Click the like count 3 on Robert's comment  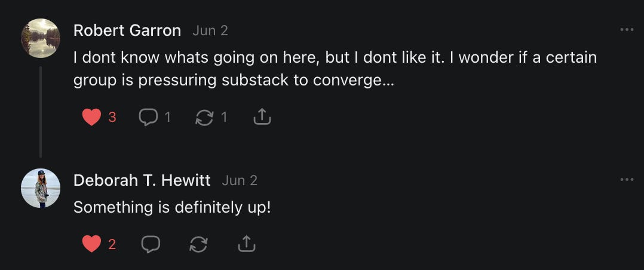coord(112,118)
